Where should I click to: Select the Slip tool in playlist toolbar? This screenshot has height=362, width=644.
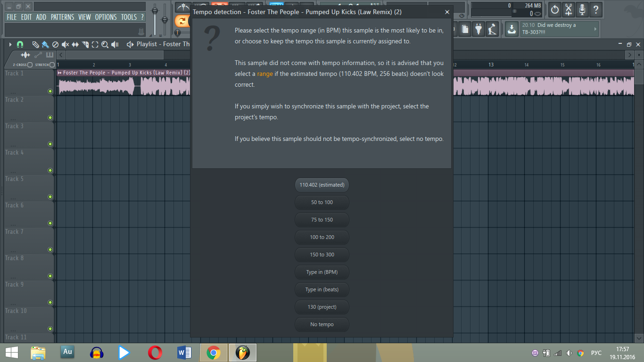pyautogui.click(x=75, y=44)
